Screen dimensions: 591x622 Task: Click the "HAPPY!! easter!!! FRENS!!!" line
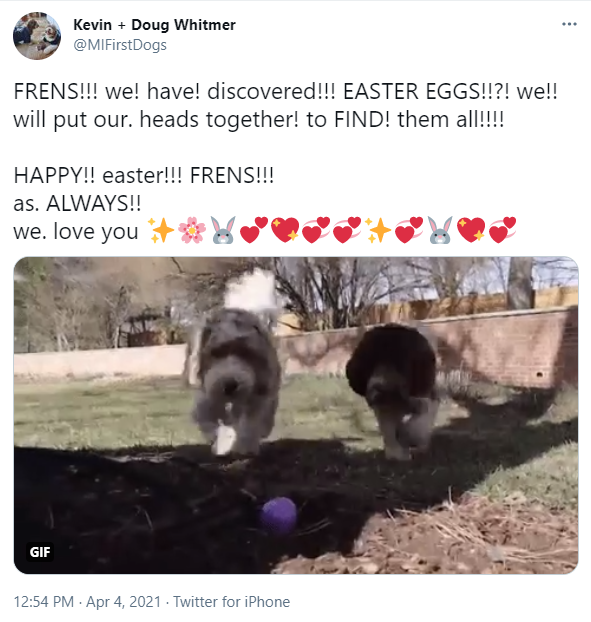[144, 175]
